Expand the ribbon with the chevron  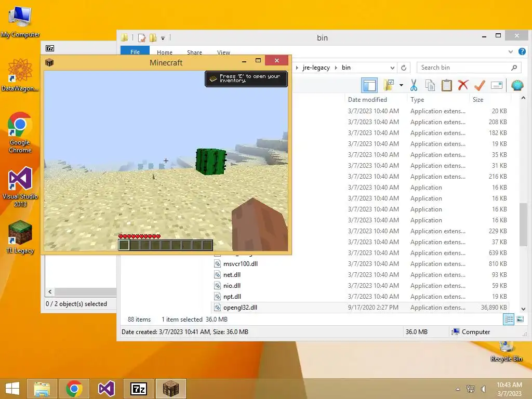coord(510,51)
